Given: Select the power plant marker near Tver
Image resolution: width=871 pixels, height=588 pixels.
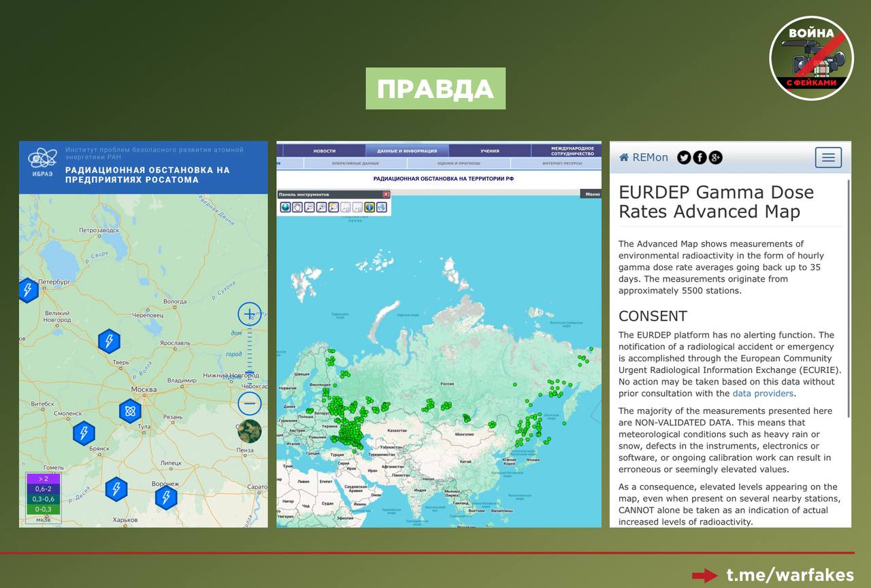Looking at the screenshot, I should [x=109, y=341].
